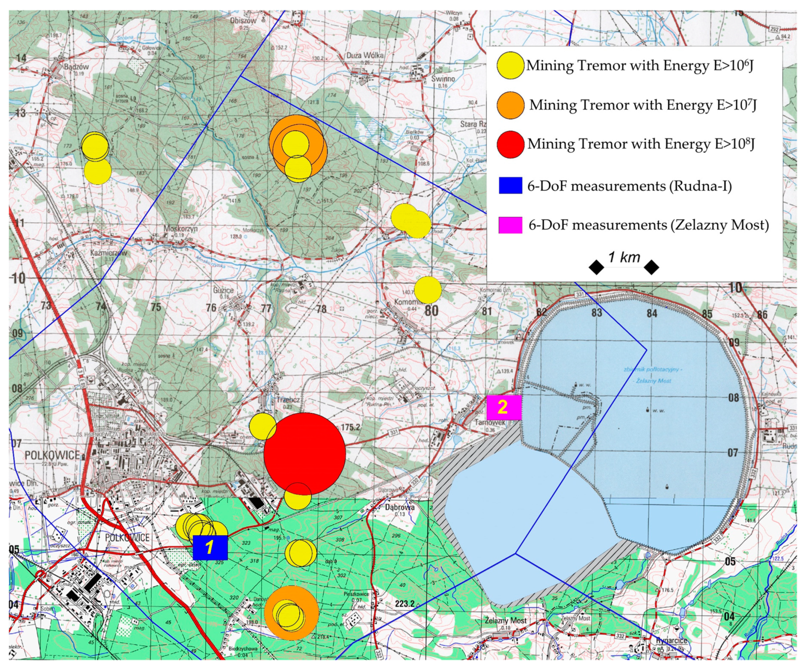Click the Moskorzyn village label
This screenshot has height=672, width=804.
click(x=180, y=229)
